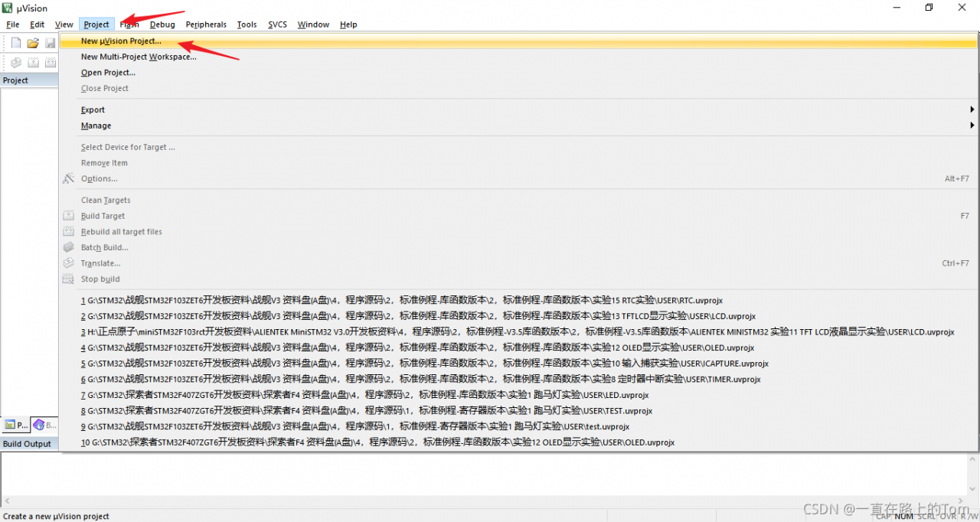
Task: Open the Flash menu
Action: [129, 24]
